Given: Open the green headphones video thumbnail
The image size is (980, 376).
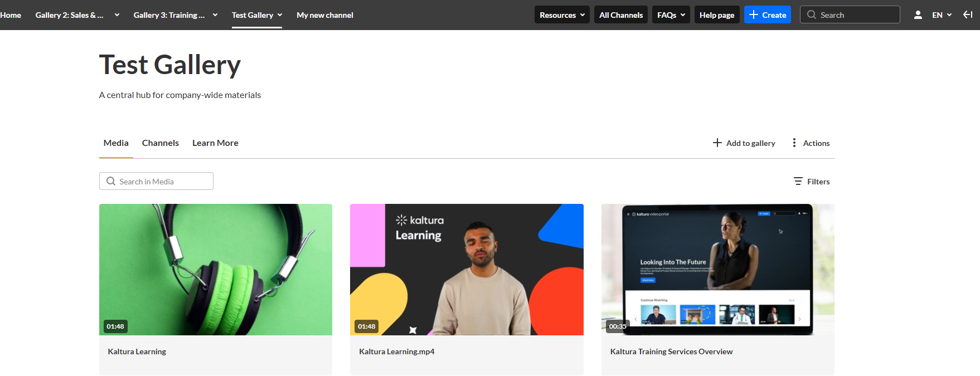Looking at the screenshot, I should [x=216, y=270].
